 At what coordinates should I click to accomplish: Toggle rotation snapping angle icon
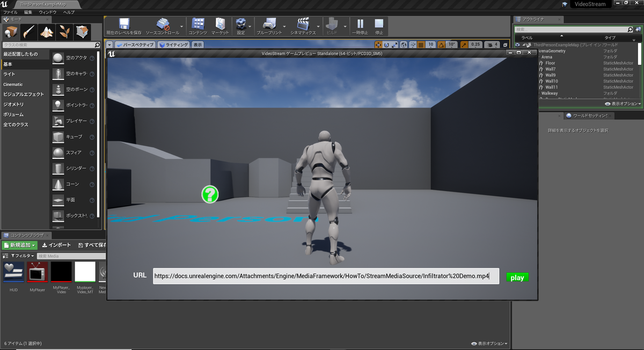442,45
